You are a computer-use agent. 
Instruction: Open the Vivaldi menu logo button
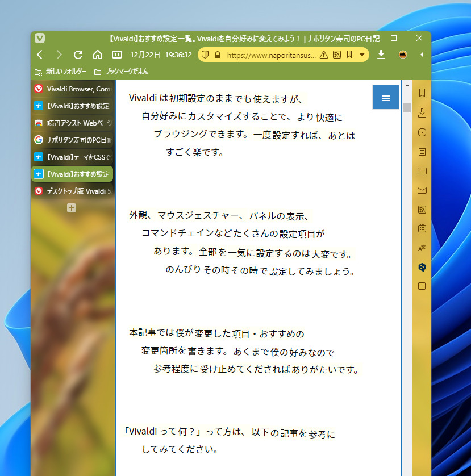pos(40,38)
